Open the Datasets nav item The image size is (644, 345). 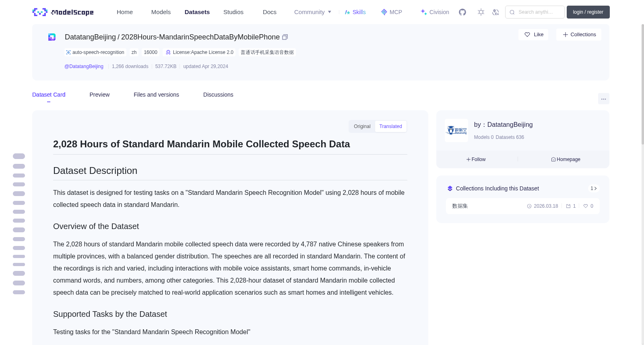(197, 12)
